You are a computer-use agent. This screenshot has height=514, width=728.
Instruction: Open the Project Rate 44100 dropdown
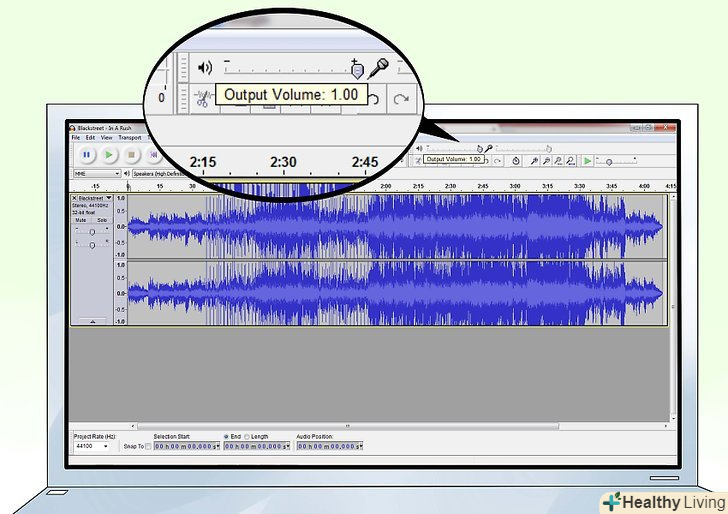92,446
